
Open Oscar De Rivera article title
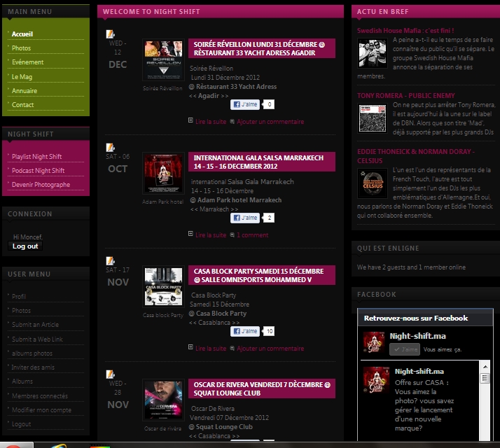262,388
